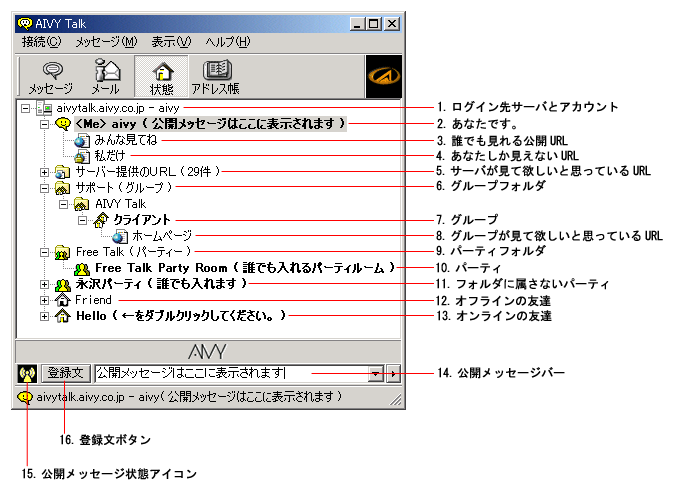Open the メール toolbar button
The width and height of the screenshot is (673, 491).
pos(106,77)
